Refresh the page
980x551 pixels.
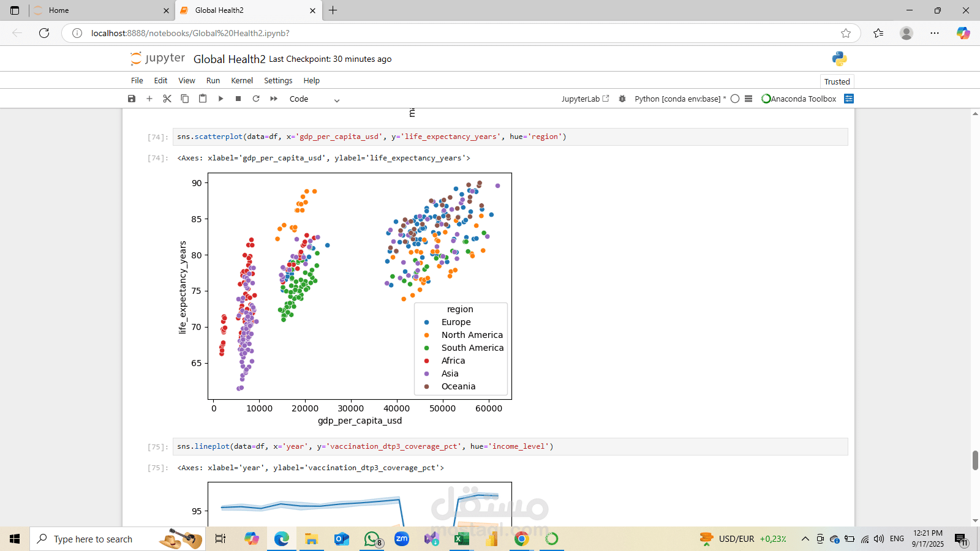(x=44, y=33)
